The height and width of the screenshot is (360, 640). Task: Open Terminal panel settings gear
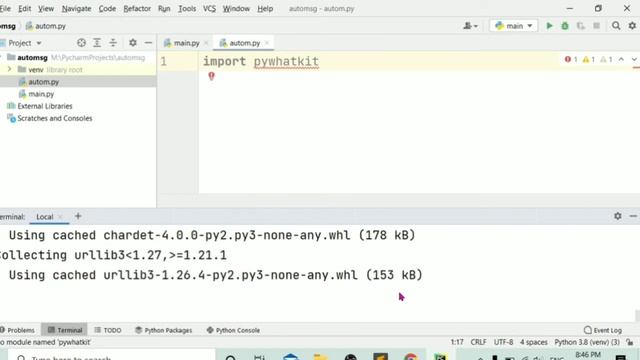618,216
